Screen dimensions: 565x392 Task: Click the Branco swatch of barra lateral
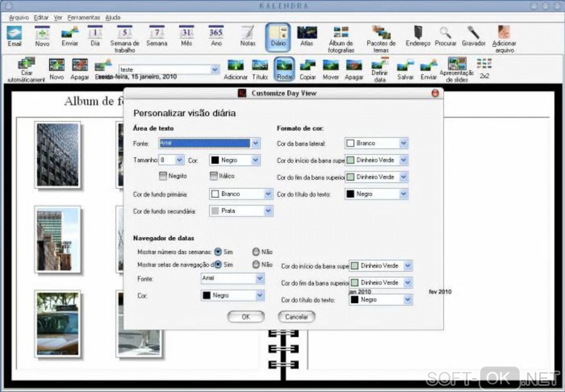tap(350, 143)
